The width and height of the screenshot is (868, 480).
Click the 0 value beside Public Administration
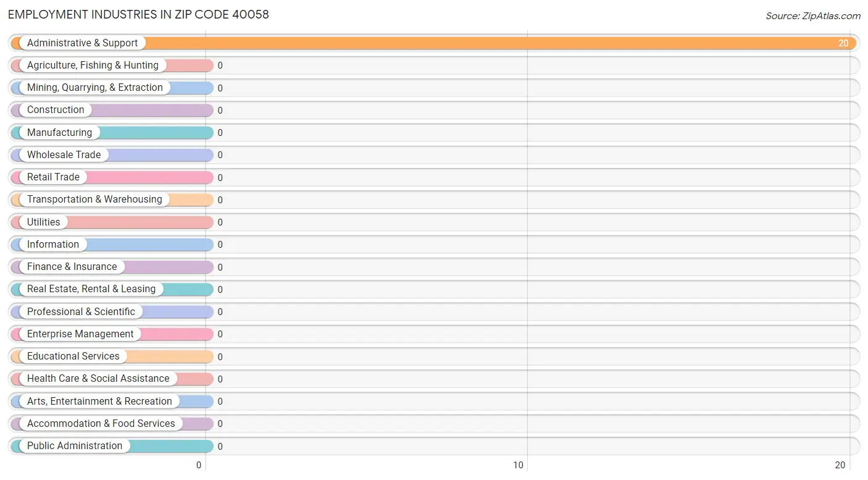pyautogui.click(x=220, y=447)
